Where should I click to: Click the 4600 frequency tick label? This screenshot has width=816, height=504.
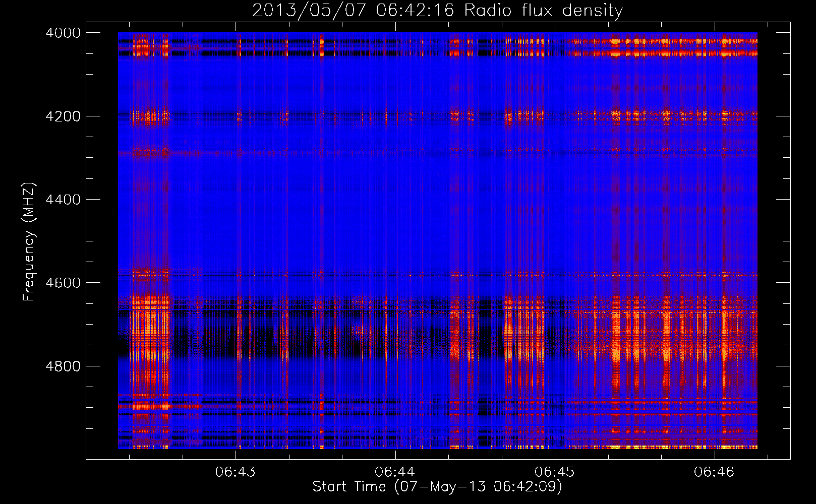click(x=63, y=283)
